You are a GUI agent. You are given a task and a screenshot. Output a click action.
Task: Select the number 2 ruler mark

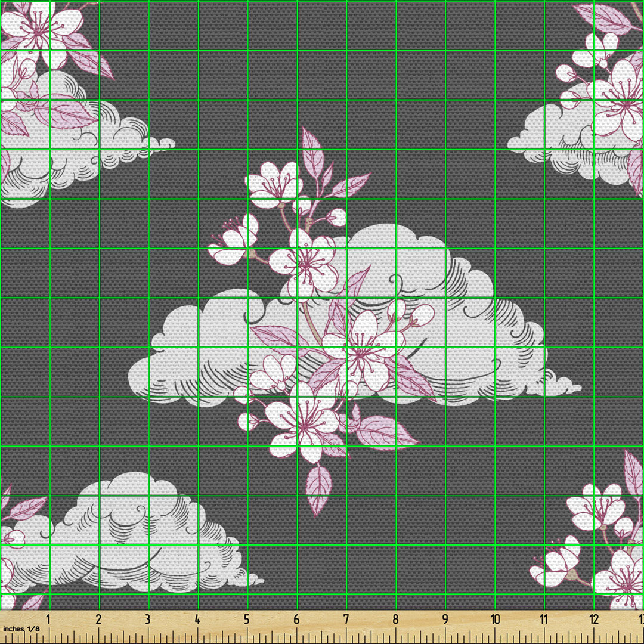click(x=98, y=619)
